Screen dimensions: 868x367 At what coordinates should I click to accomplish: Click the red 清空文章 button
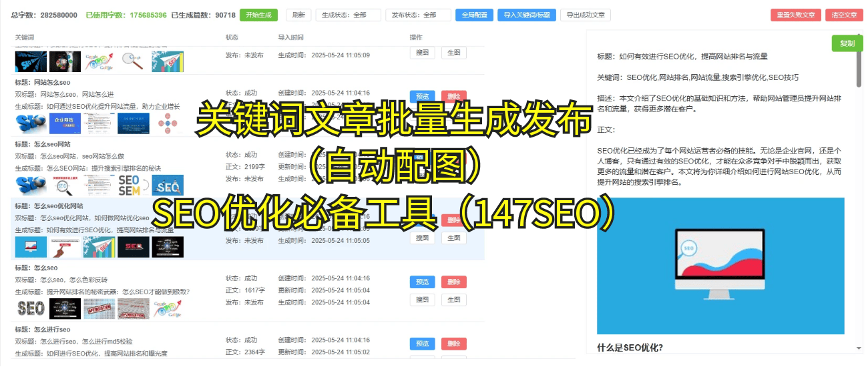point(843,15)
